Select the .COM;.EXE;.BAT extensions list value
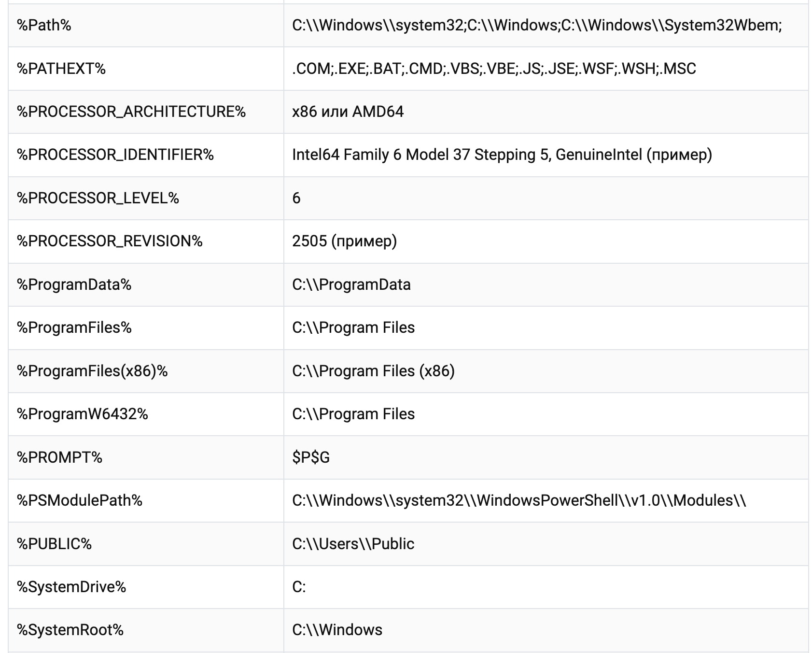Image resolution: width=812 pixels, height=653 pixels. [x=494, y=69]
